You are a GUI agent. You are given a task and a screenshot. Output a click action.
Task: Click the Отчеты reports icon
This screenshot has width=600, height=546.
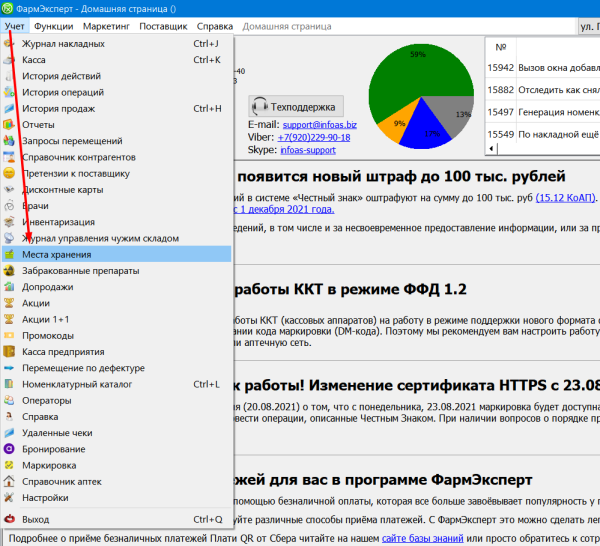coord(10,125)
